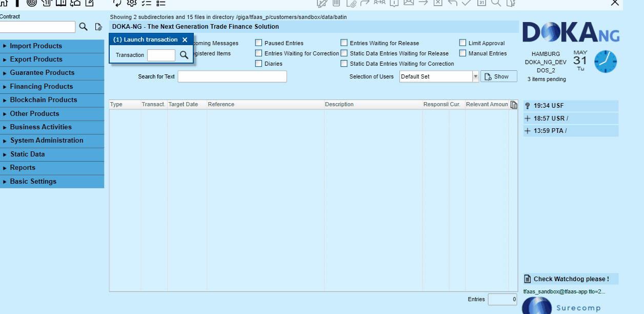Click the greyed magnifier icon in the top toolbar

tap(496, 3)
